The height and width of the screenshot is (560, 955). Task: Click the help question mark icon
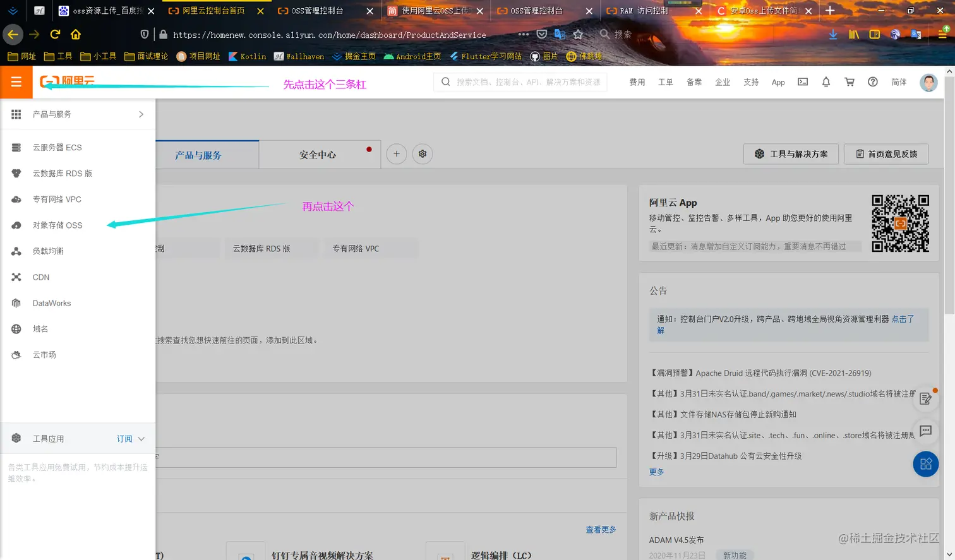coord(873,82)
